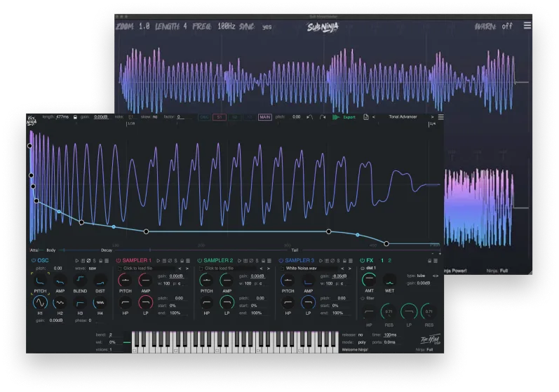Select the MAIN view tab

(x=265, y=117)
